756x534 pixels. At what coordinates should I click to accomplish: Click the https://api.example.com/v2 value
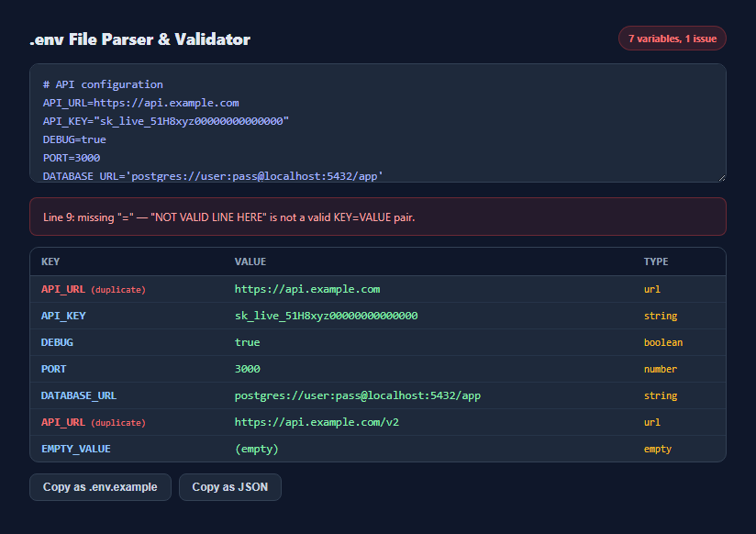pos(317,422)
